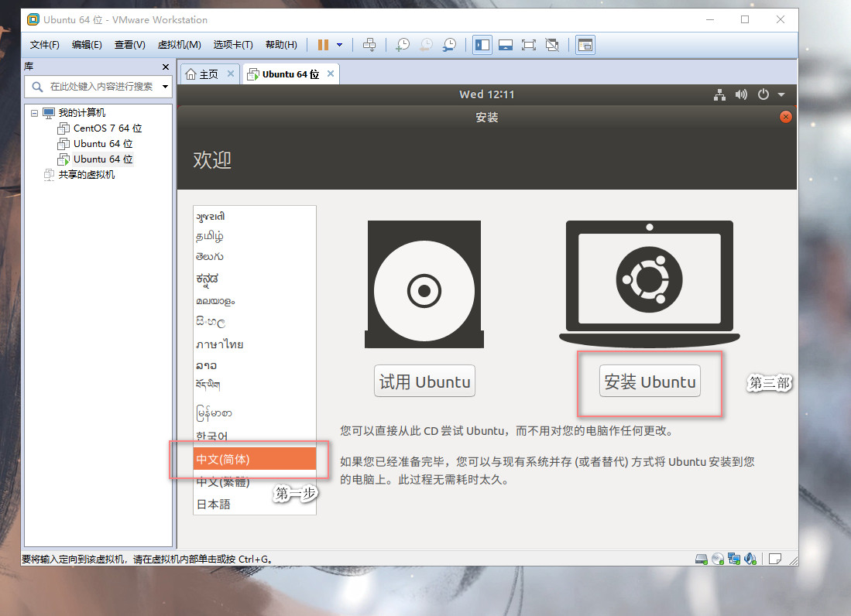This screenshot has width=851, height=616.
Task: Expand the Ubuntu system menu arrow
Action: pyautogui.click(x=781, y=95)
